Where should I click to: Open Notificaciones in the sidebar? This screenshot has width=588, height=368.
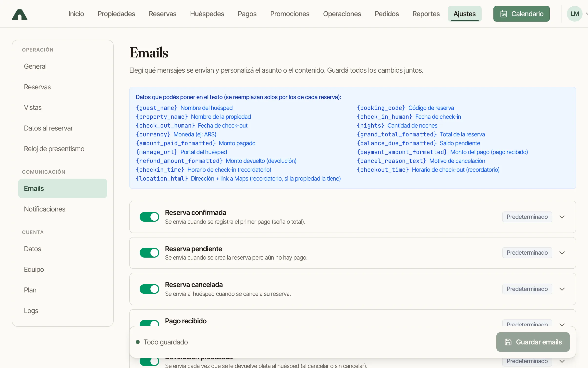pos(63,209)
